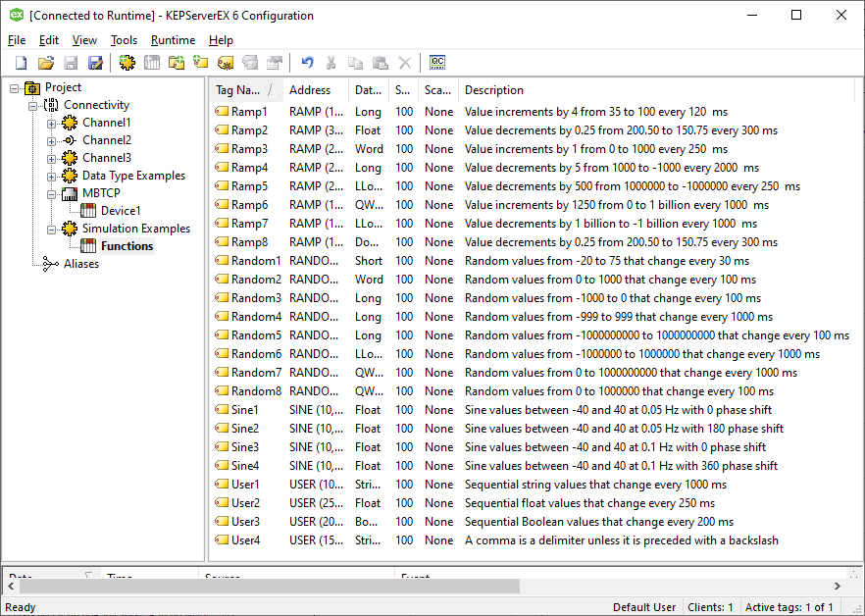Click the scrollbar right arrow
The width and height of the screenshot is (865, 616).
point(838,586)
